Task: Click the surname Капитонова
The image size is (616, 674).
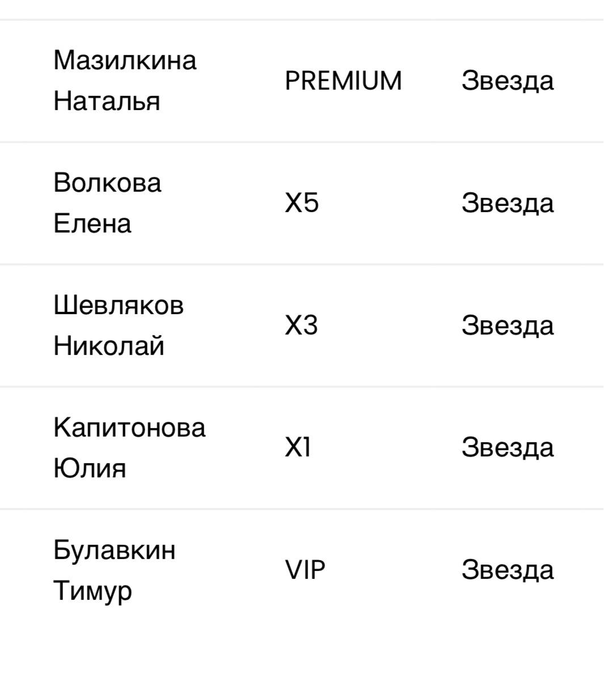Action: click(129, 427)
